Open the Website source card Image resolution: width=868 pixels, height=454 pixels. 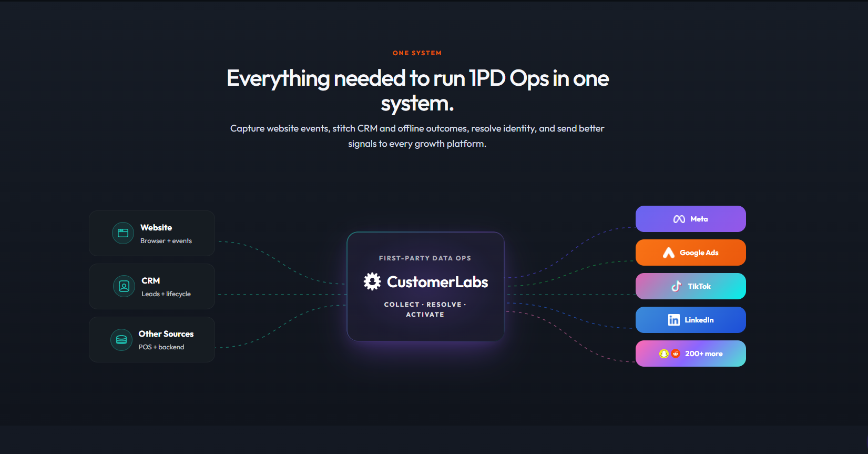(152, 233)
